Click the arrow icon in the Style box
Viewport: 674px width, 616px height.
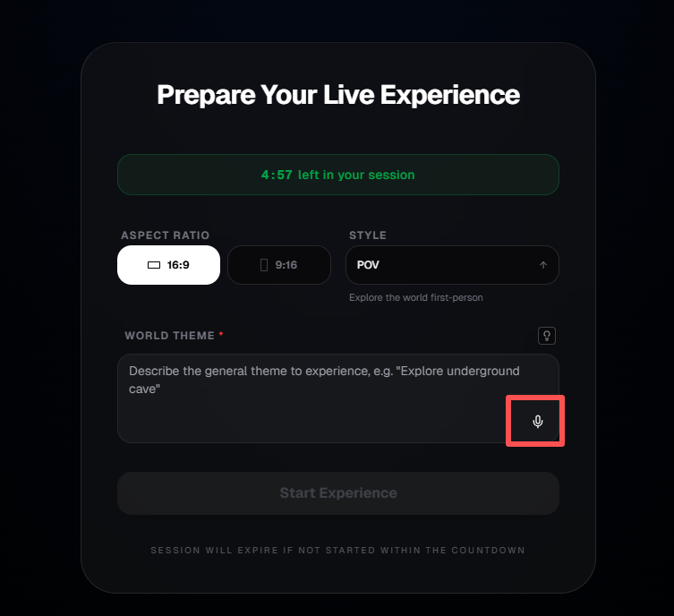[543, 265]
